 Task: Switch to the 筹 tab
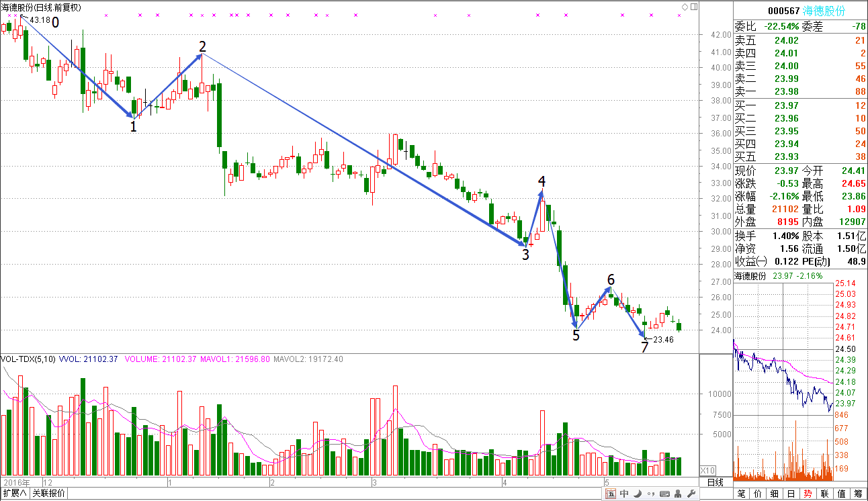858,494
